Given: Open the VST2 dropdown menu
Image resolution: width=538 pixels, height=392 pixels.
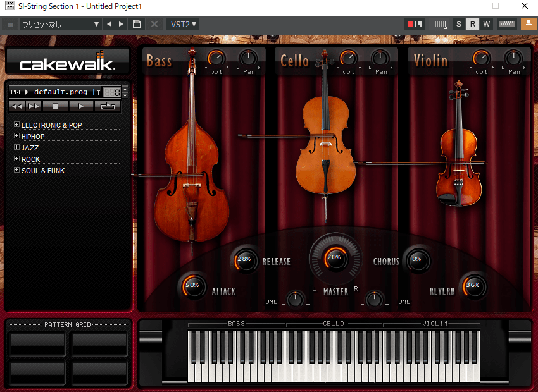Looking at the screenshot, I should pos(183,24).
